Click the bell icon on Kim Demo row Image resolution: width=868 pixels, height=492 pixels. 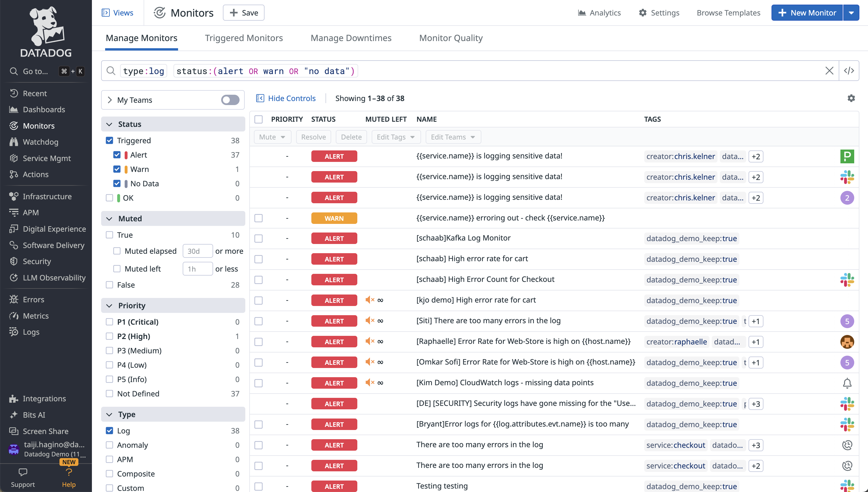(x=847, y=383)
